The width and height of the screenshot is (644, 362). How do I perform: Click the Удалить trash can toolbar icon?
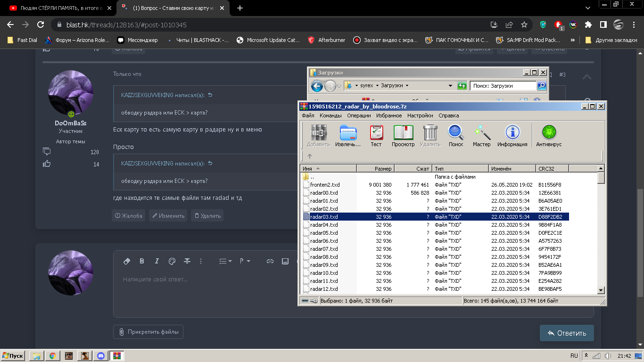pos(430,135)
